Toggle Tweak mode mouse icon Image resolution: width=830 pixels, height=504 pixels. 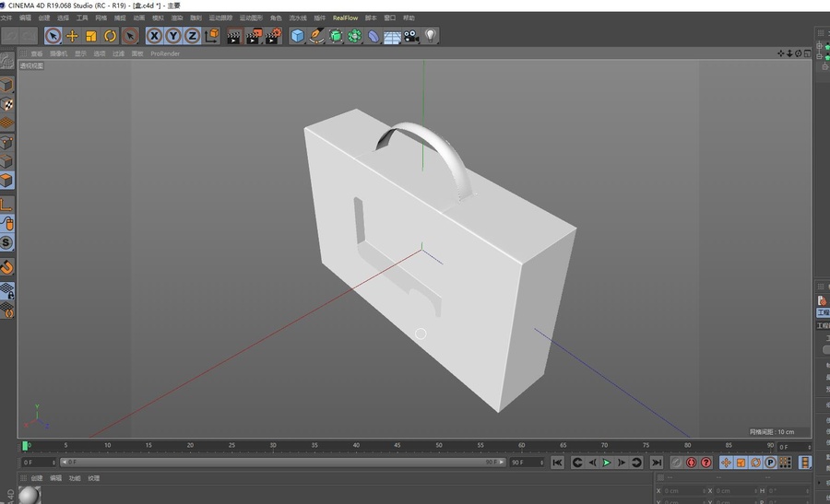point(6,223)
